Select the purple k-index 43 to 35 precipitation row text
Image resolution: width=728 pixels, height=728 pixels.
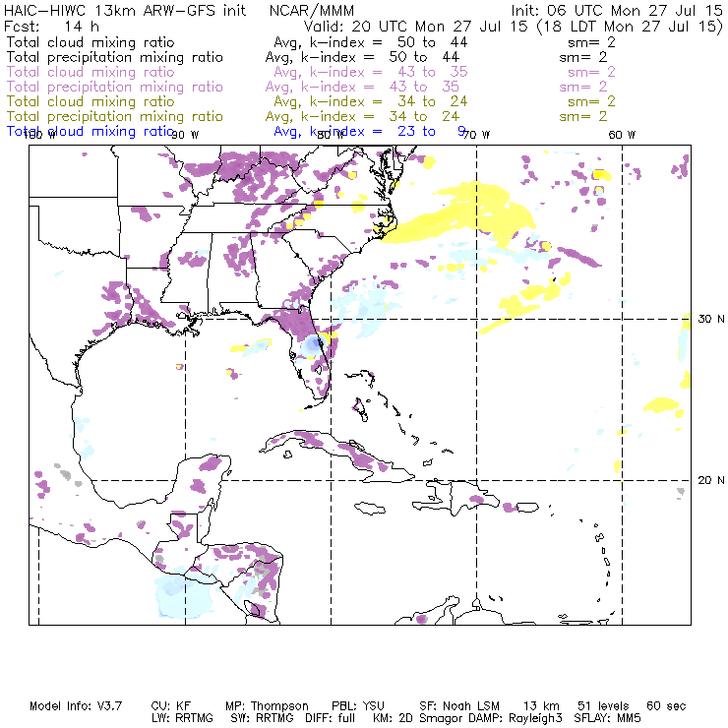362,87
